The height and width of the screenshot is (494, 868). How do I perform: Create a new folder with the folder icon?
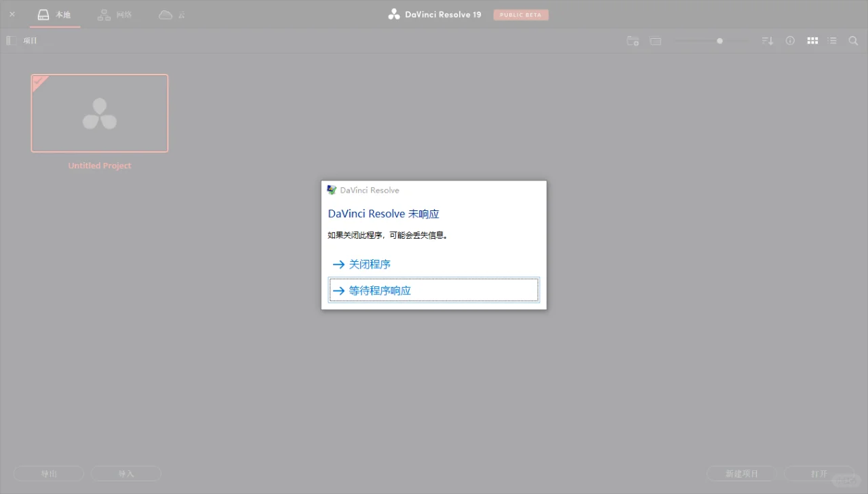pyautogui.click(x=633, y=41)
